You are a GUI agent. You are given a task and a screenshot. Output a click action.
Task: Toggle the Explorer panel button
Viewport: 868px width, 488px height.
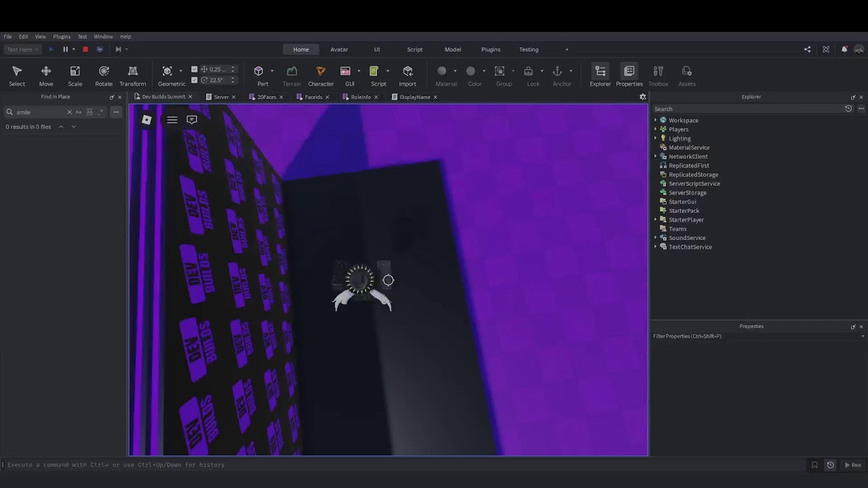pyautogui.click(x=600, y=75)
